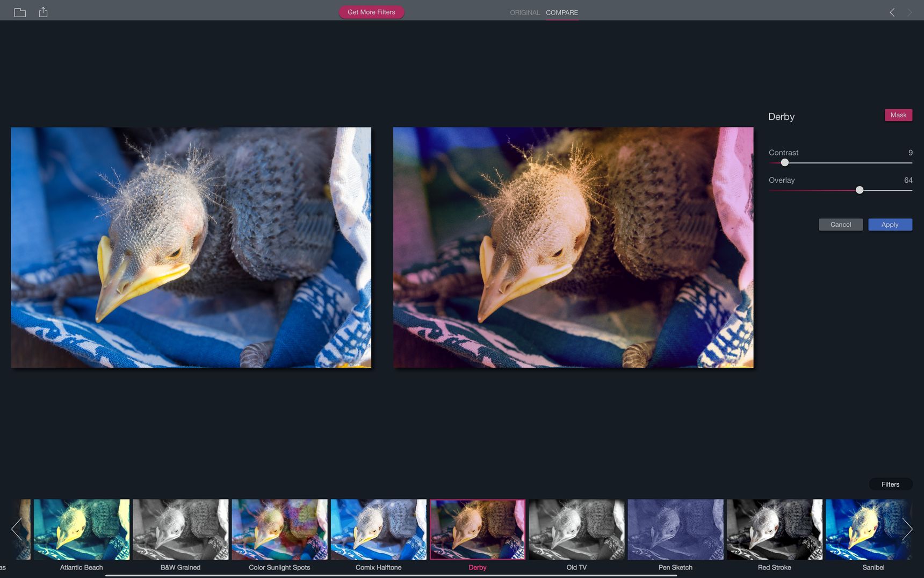Go back with the left arrow in the top bar
Image resolution: width=924 pixels, height=578 pixels.
(892, 12)
